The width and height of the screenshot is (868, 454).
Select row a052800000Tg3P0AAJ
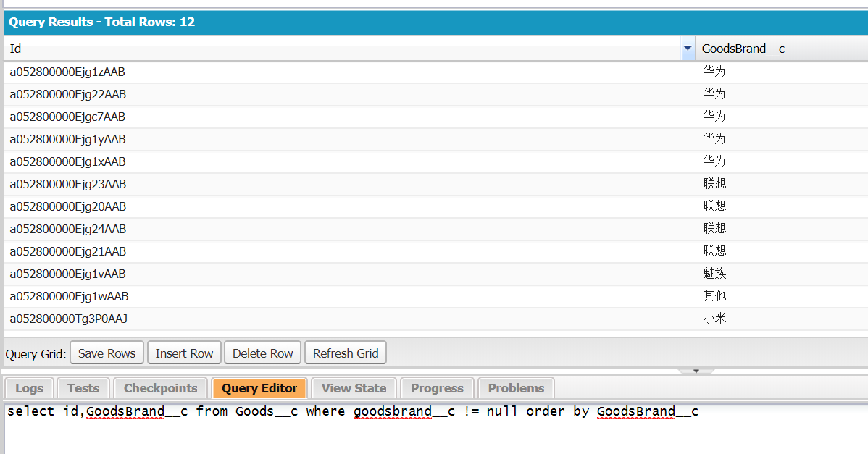point(435,319)
